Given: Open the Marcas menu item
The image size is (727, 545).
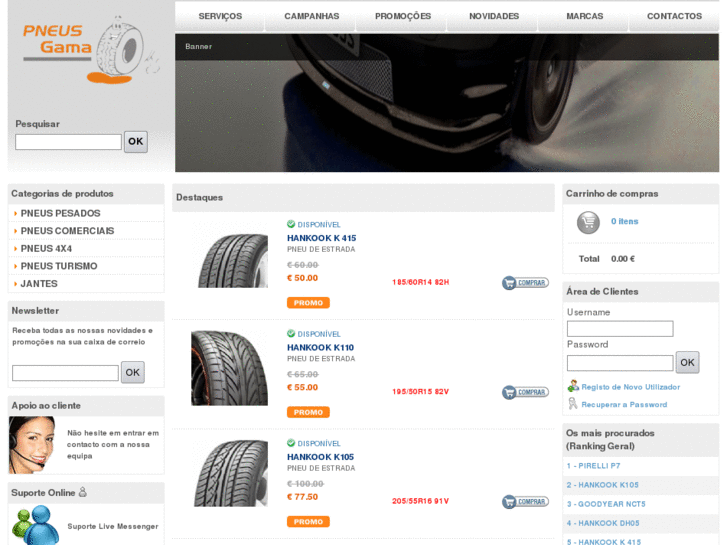Looking at the screenshot, I should point(585,16).
